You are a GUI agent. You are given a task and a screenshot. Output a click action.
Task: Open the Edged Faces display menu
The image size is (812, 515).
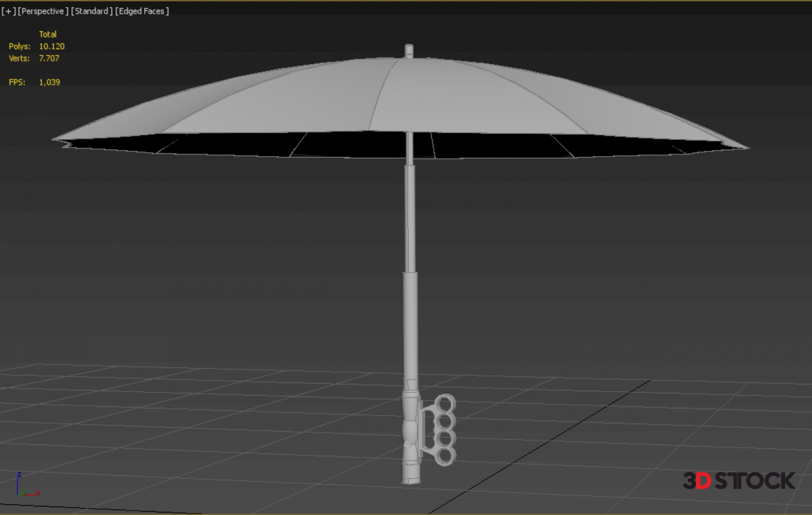(142, 11)
